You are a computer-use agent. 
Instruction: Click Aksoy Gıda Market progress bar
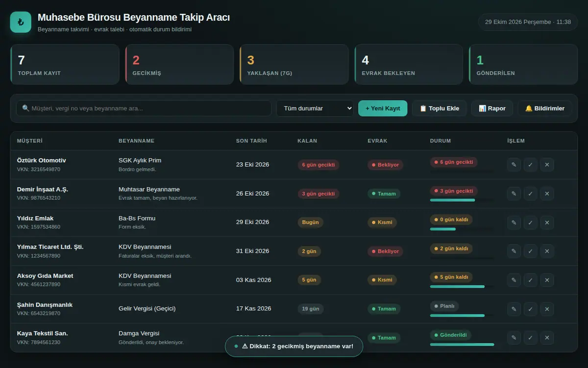462,287
